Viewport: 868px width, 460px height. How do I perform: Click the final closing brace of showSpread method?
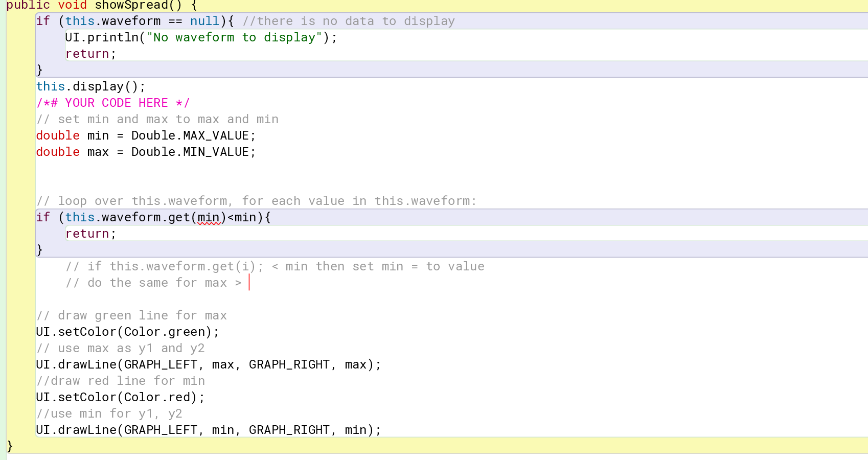[x=10, y=446]
